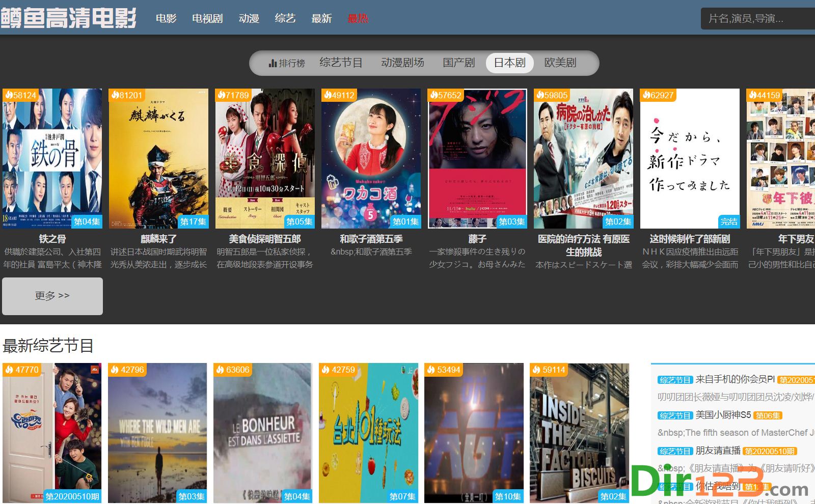815x504 pixels.
Task: Click the flame badge showing 58124
Action: pos(21,95)
